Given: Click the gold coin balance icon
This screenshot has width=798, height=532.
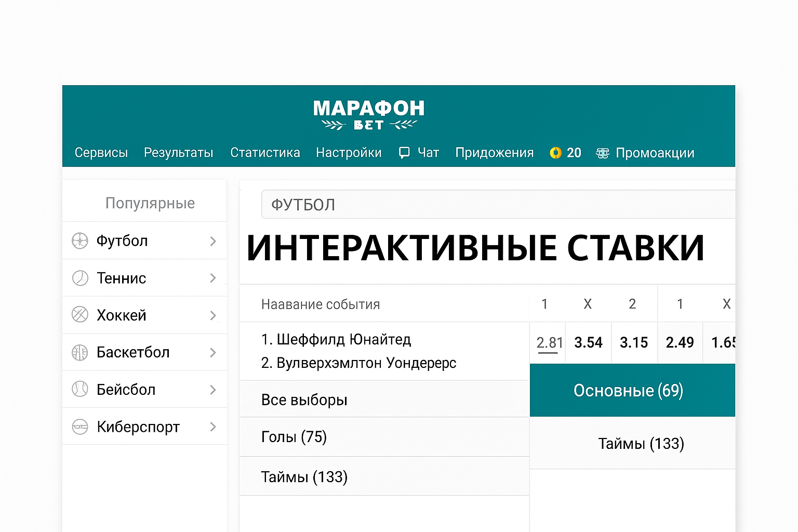Looking at the screenshot, I should (555, 153).
